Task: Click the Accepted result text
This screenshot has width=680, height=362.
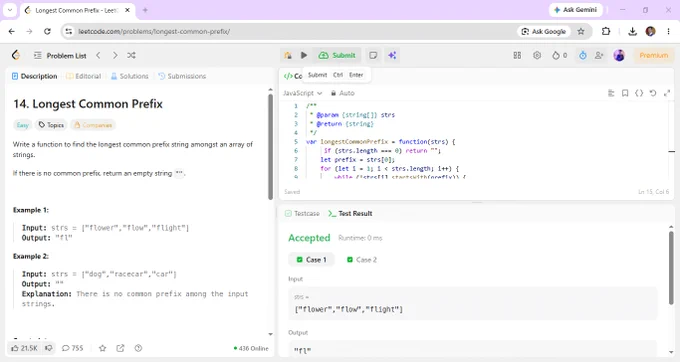Action: pyautogui.click(x=309, y=238)
